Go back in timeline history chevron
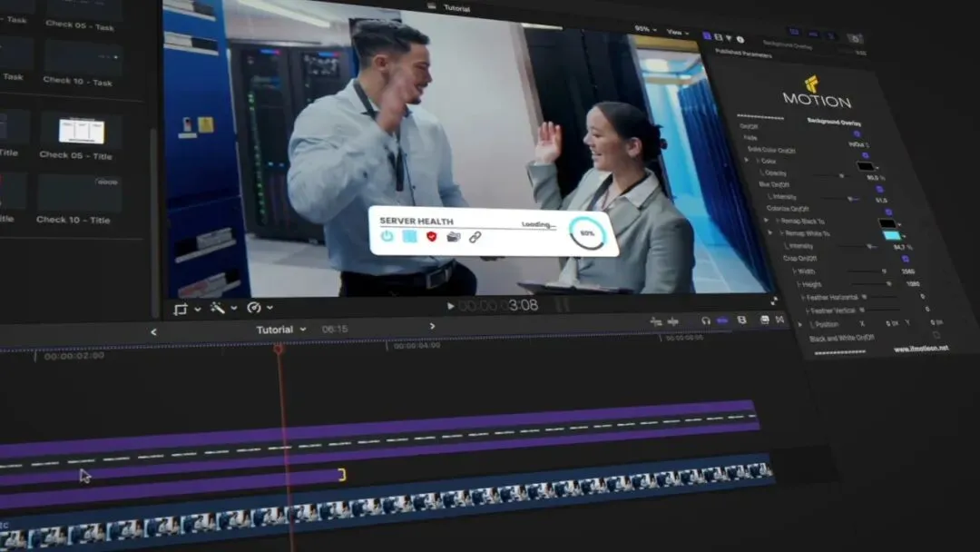 pos(153,332)
